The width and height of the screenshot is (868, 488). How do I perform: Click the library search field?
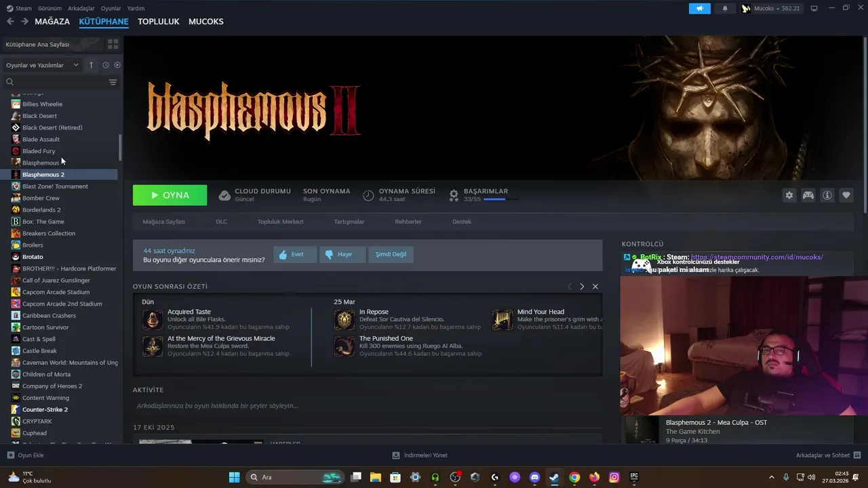point(54,82)
